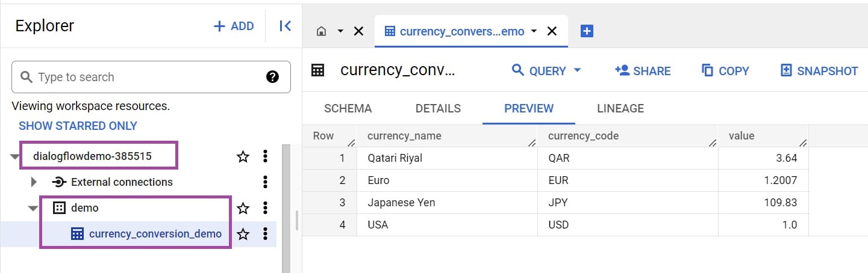The width and height of the screenshot is (868, 273).
Task: Switch to the LINEAGE tab
Action: click(620, 109)
